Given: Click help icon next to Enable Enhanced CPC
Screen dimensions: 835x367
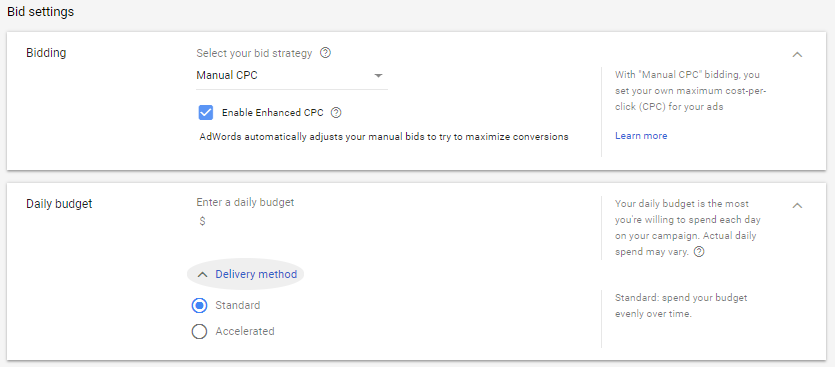Looking at the screenshot, I should (x=336, y=113).
